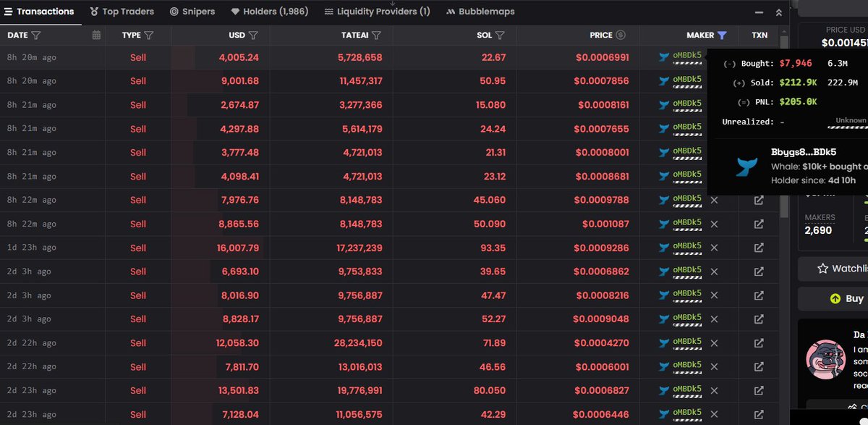Image resolution: width=868 pixels, height=425 pixels.
Task: Clear maker filter X in 6,693.10 row
Action: click(714, 272)
